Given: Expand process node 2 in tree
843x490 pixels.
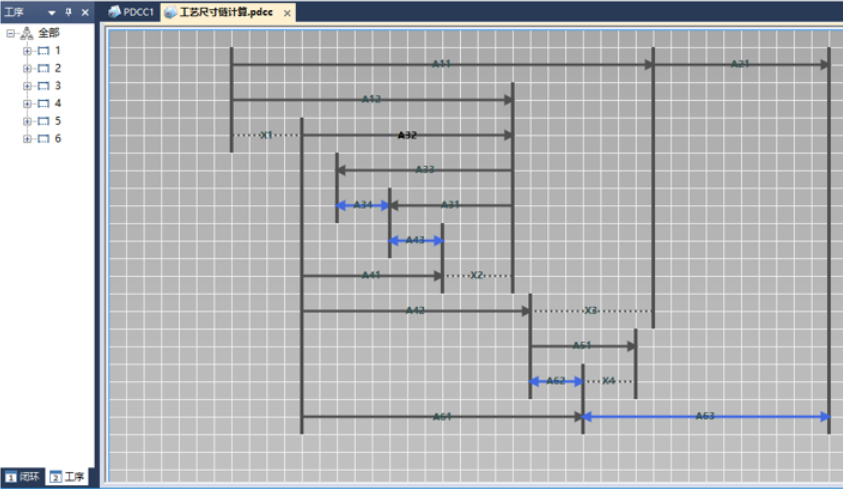Looking at the screenshot, I should 28,69.
